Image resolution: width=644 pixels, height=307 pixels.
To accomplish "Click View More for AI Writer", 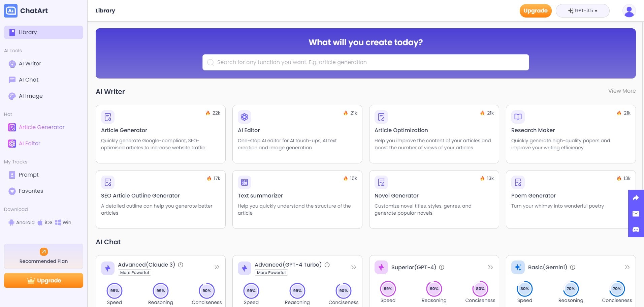I will (622, 91).
